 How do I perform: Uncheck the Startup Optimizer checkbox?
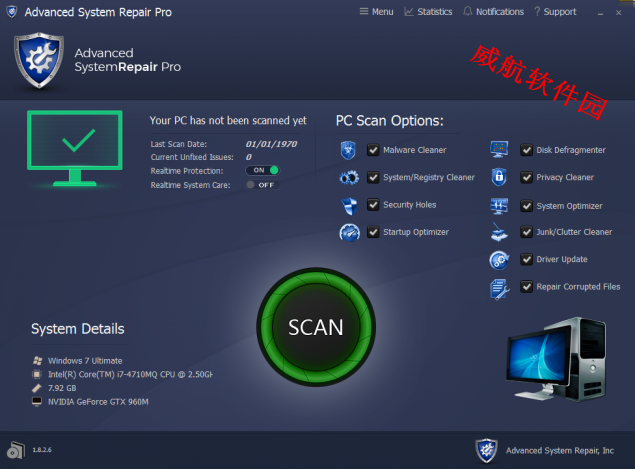click(x=373, y=232)
